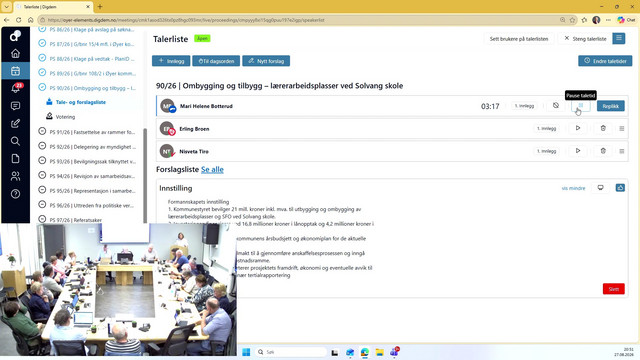640x360 pixels.
Task: Open the search icon in sidebar
Action: (15, 141)
